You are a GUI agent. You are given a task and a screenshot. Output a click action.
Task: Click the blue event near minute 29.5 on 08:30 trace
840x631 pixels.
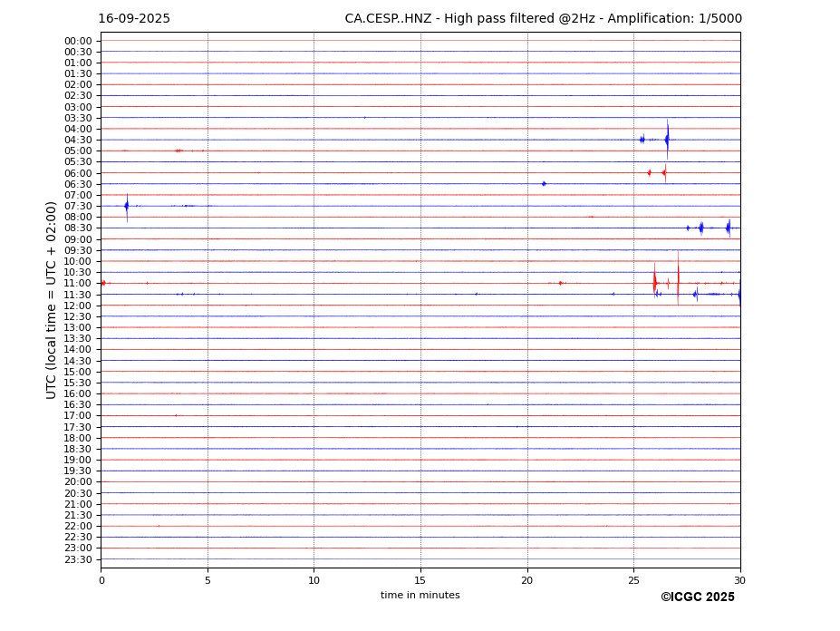[728, 228]
